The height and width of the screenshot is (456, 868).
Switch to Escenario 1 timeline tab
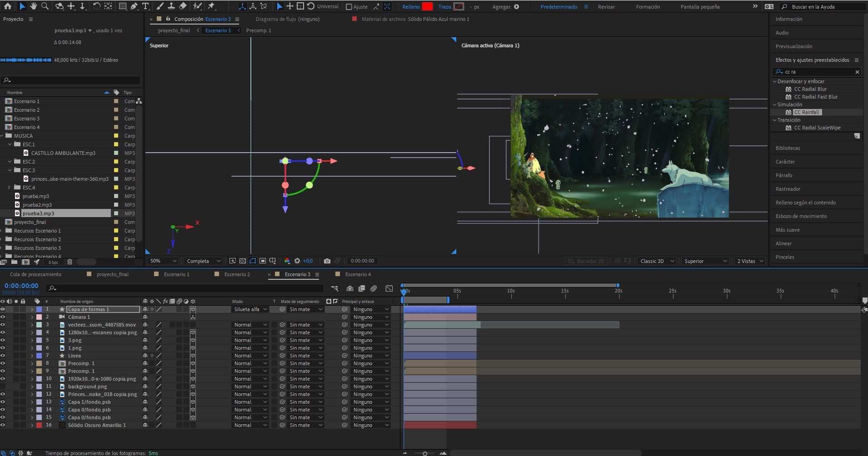pos(176,274)
